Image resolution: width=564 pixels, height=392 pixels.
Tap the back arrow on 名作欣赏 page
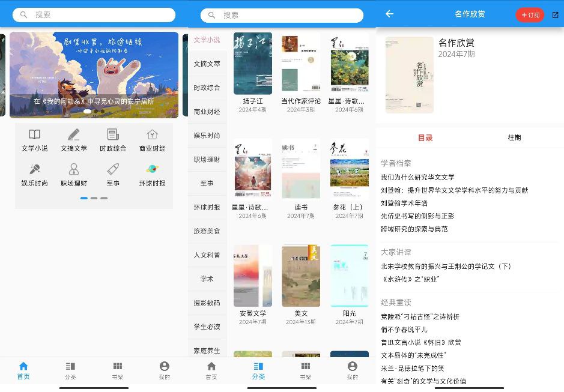coord(390,14)
